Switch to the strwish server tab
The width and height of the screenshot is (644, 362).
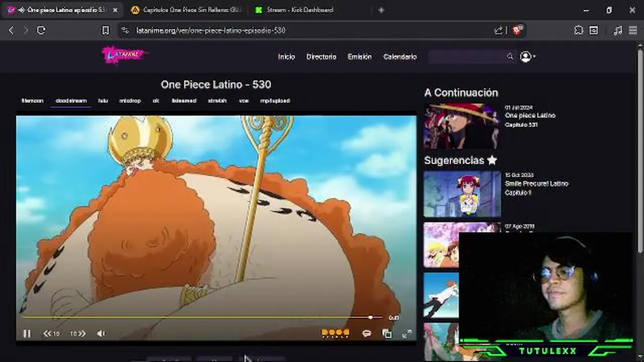[217, 101]
